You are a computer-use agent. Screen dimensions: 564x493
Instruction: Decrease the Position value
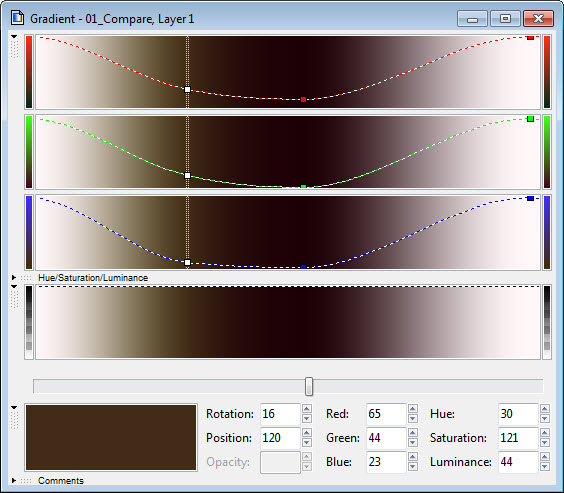(306, 443)
